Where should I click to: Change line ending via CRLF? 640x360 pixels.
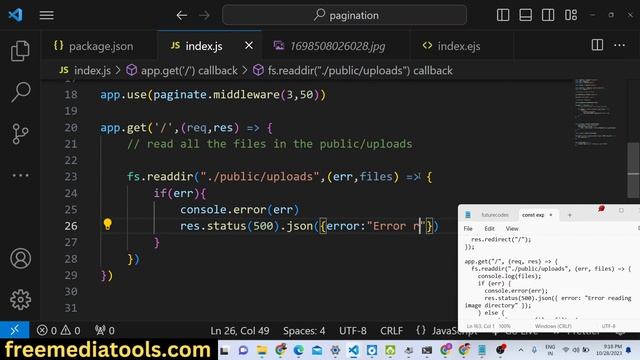[391, 331]
